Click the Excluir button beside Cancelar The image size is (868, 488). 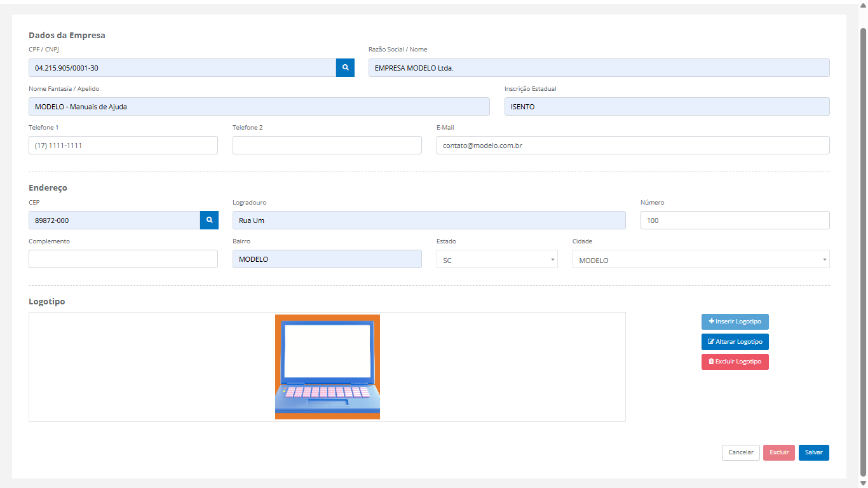coord(778,452)
